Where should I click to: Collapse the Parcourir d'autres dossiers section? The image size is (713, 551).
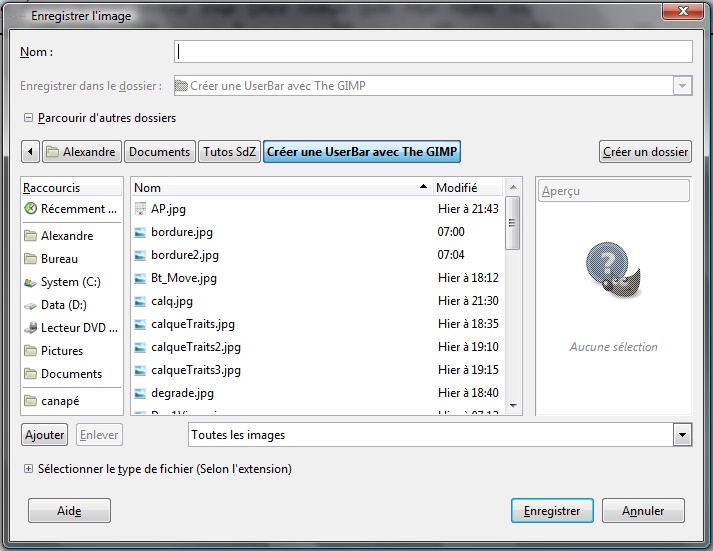[28, 118]
